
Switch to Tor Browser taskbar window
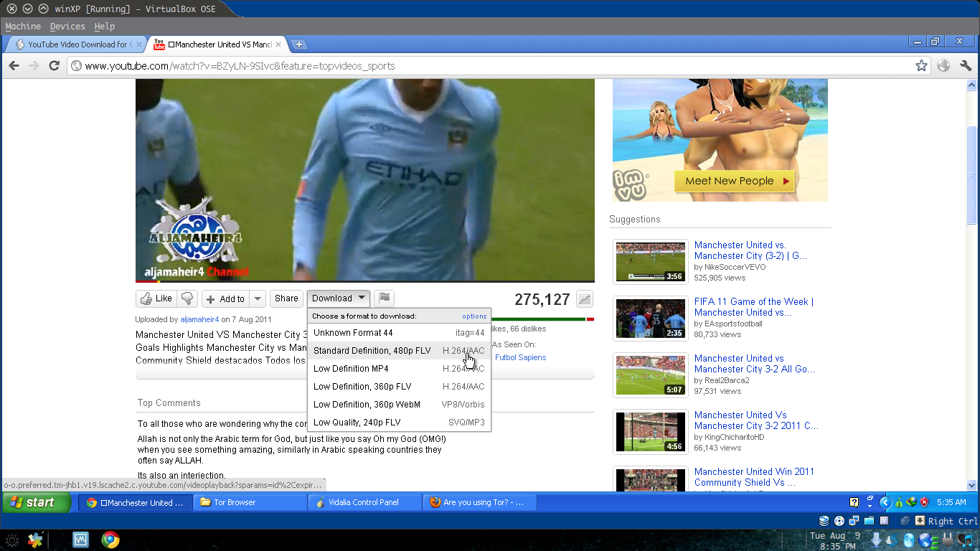click(250, 502)
